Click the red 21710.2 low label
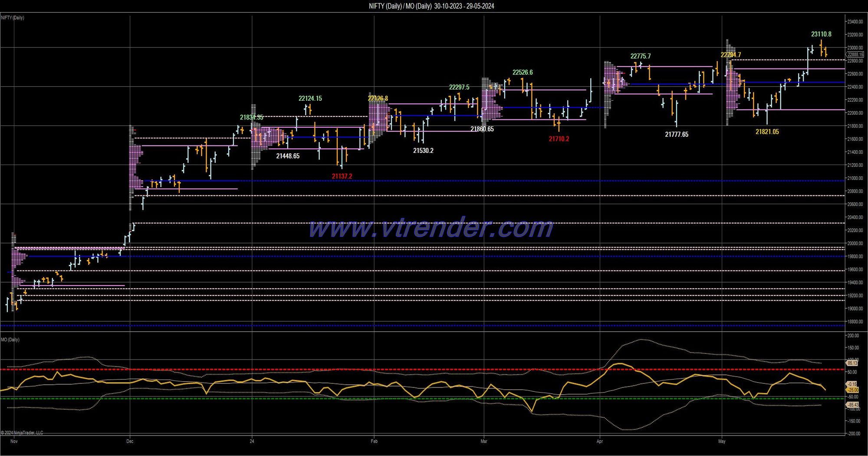 click(559, 139)
